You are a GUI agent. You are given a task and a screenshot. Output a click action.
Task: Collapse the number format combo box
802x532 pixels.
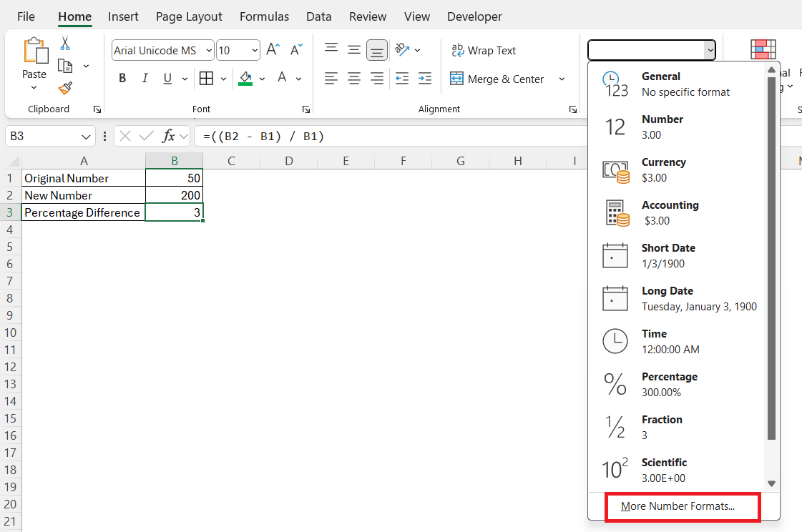click(710, 51)
